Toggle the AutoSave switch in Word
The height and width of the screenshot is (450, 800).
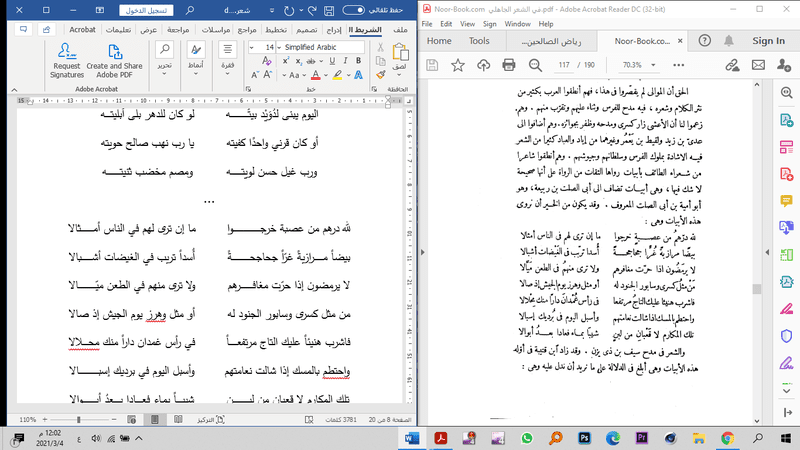pyautogui.click(x=353, y=10)
